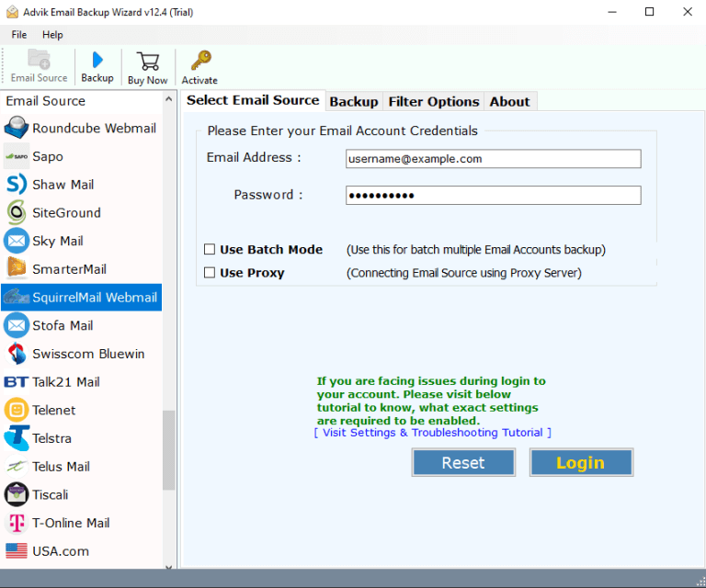Select the SiteGround source icon
706x588 pixels.
(x=17, y=212)
